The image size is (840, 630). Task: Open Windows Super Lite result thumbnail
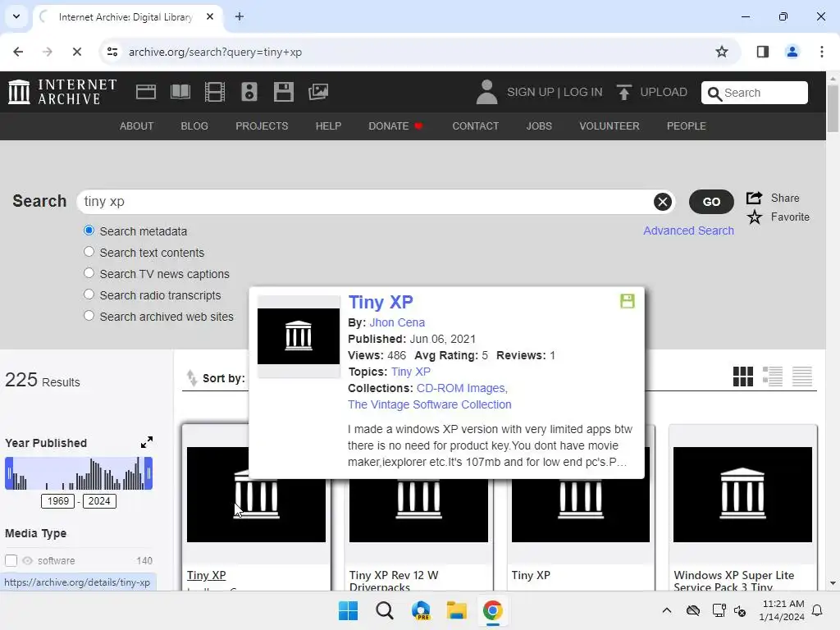742,495
